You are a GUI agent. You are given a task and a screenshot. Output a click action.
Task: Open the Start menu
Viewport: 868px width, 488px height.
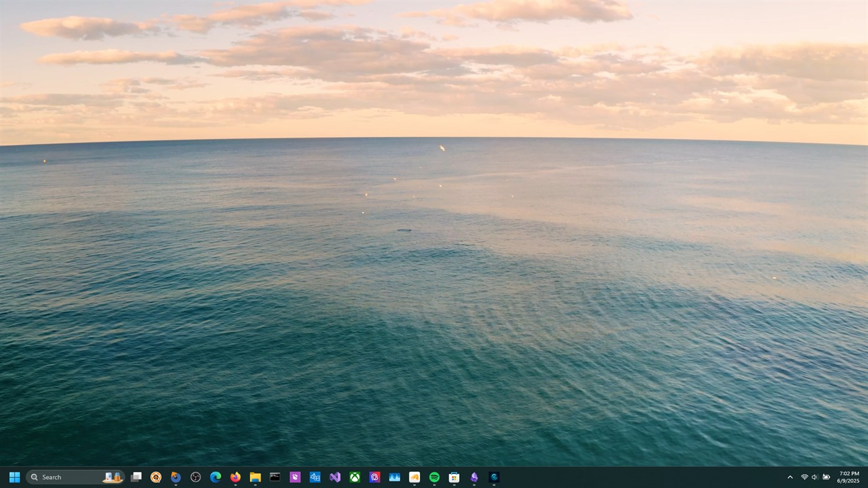click(x=14, y=477)
